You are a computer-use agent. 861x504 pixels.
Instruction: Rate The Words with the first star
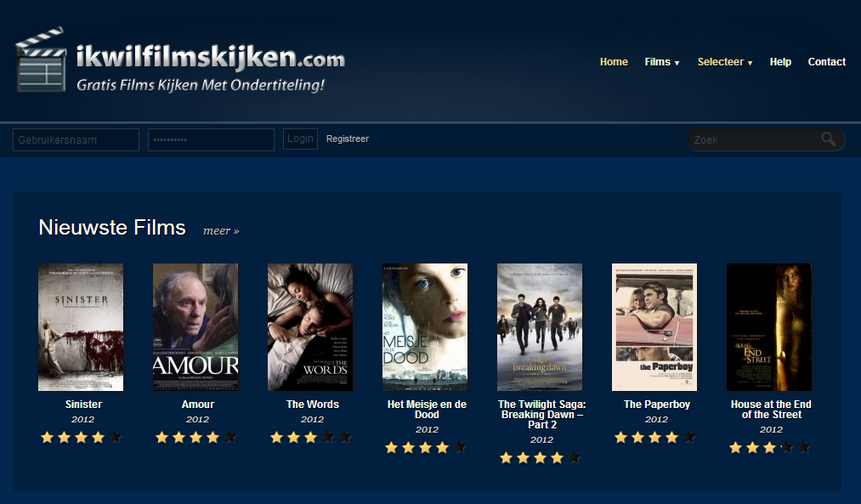(277, 438)
